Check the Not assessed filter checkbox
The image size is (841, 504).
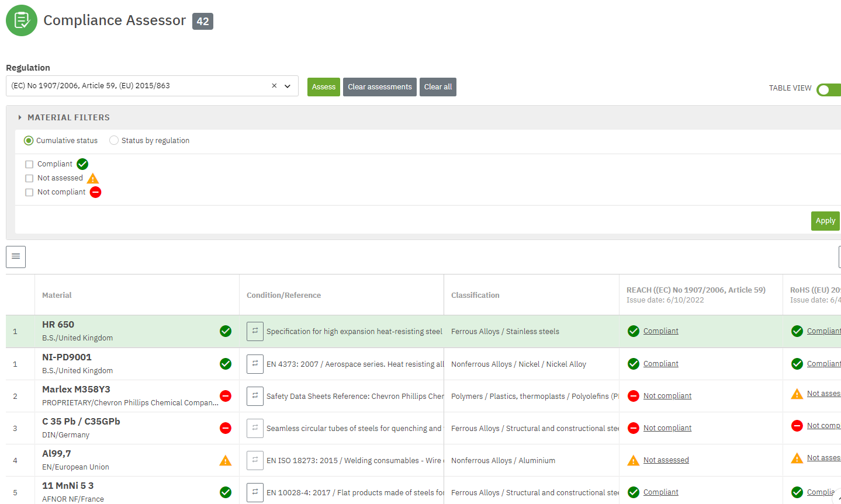click(29, 178)
